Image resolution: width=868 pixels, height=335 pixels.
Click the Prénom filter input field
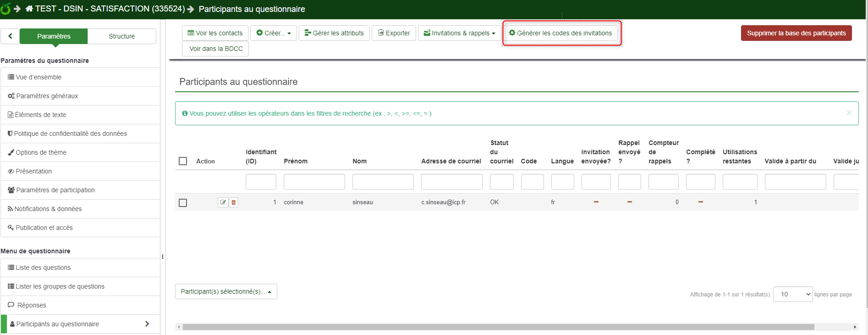314,182
